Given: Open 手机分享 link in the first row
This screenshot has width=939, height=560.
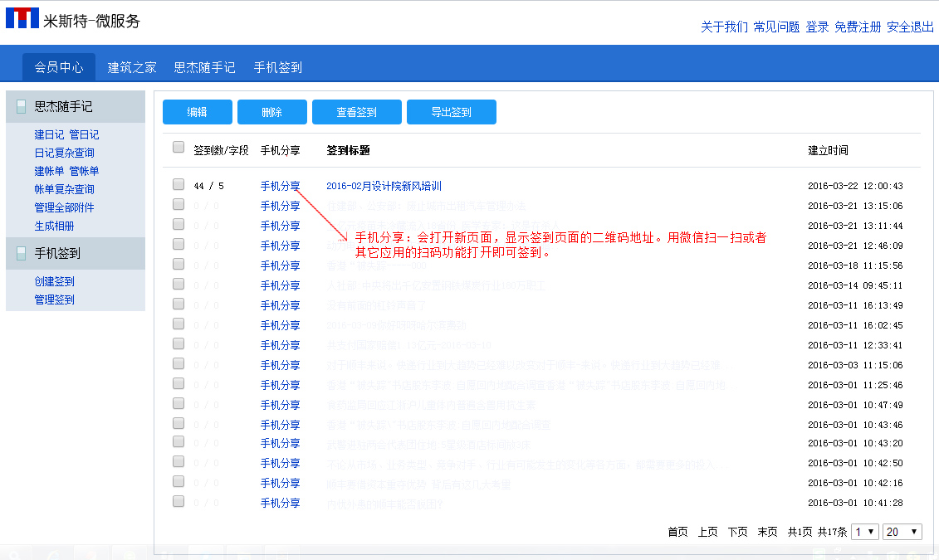Looking at the screenshot, I should (280, 186).
